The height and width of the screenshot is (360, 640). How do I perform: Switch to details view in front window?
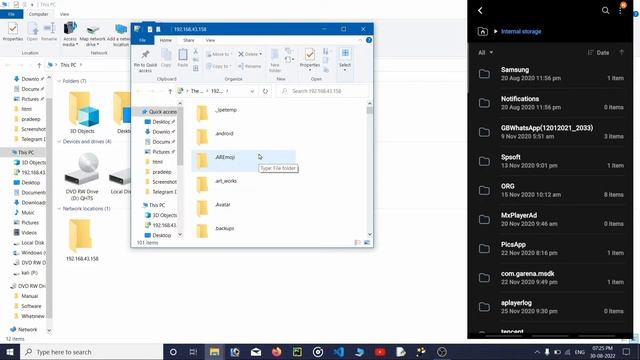358,242
